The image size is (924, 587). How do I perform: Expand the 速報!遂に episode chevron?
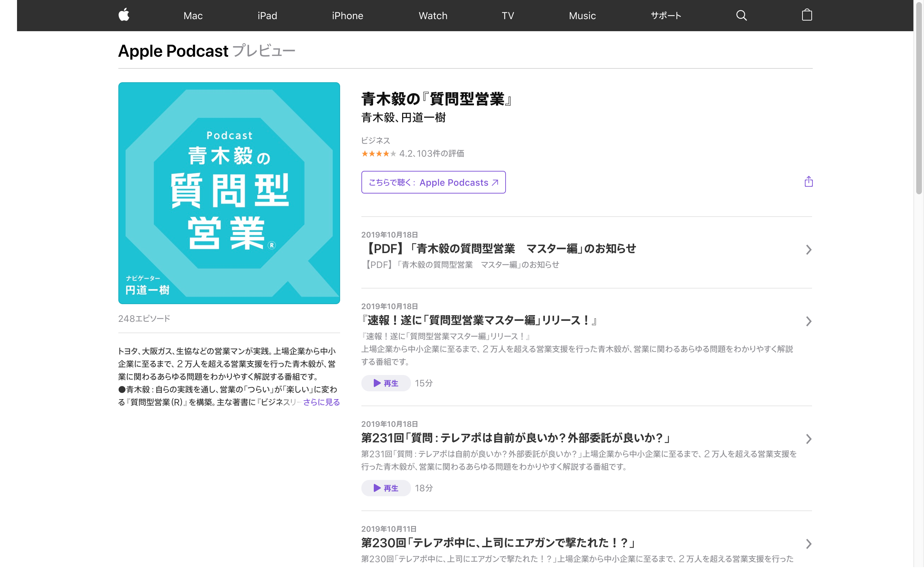(808, 322)
